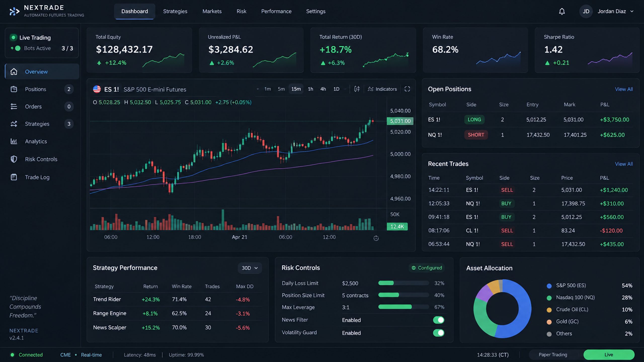Click the Positions sidebar icon

pyautogui.click(x=14, y=89)
